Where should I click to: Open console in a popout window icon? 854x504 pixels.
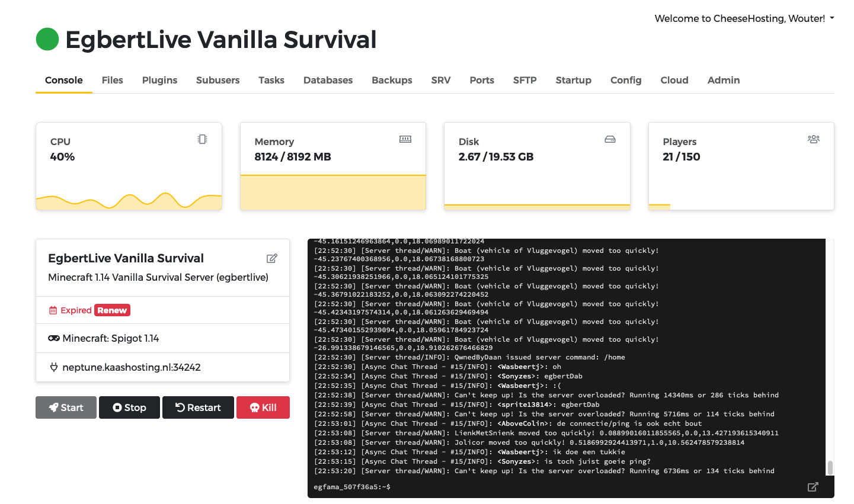coord(813,487)
